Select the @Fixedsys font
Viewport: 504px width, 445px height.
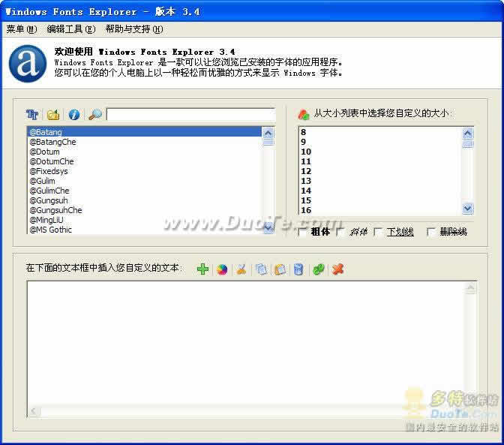tap(144, 171)
